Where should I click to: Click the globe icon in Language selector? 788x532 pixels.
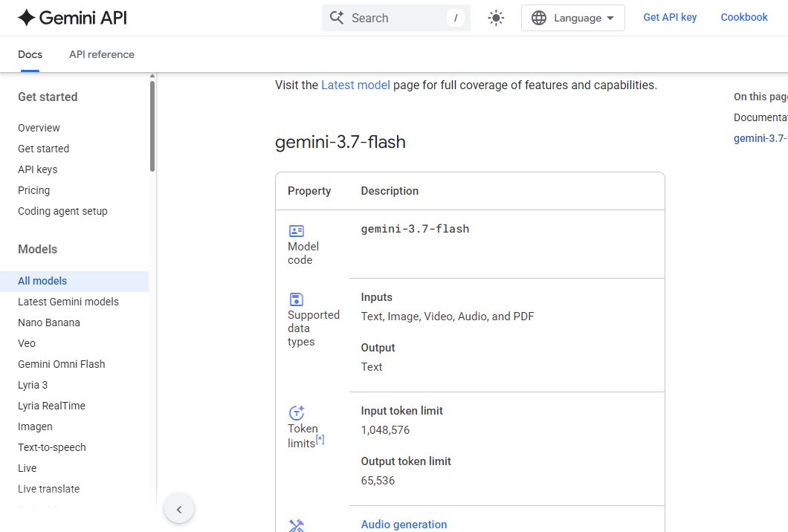(539, 18)
